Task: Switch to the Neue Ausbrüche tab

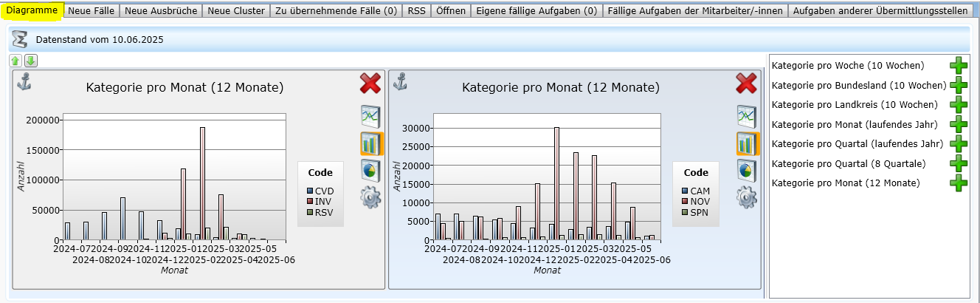Action: pos(160,11)
